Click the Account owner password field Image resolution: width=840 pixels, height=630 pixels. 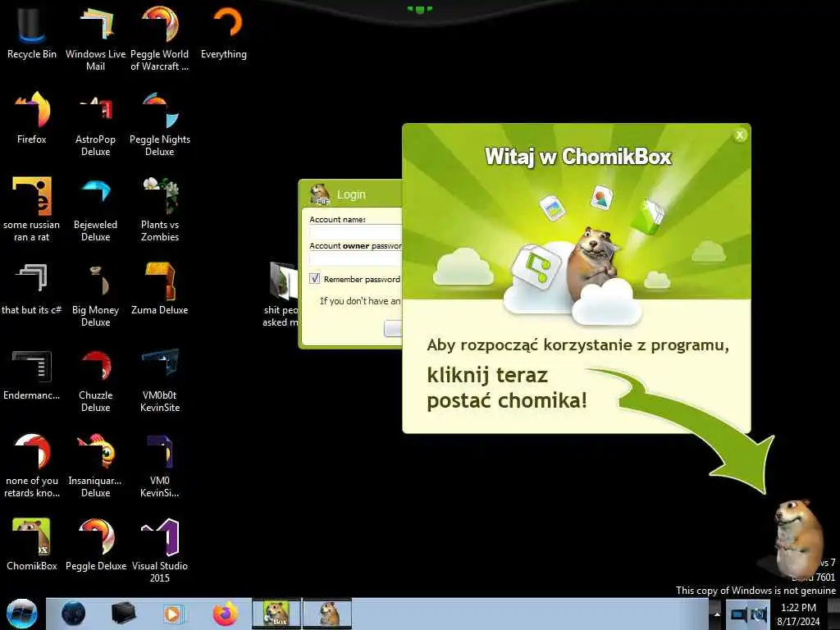pyautogui.click(x=356, y=259)
